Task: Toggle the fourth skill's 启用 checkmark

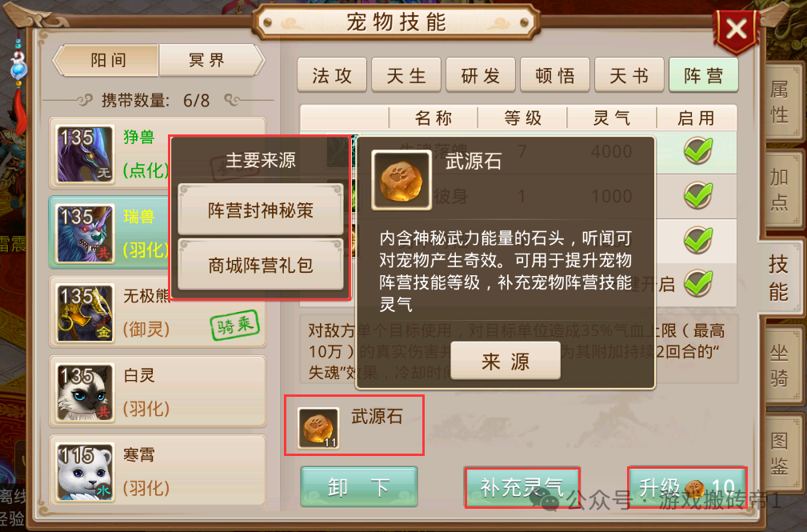Action: [698, 282]
